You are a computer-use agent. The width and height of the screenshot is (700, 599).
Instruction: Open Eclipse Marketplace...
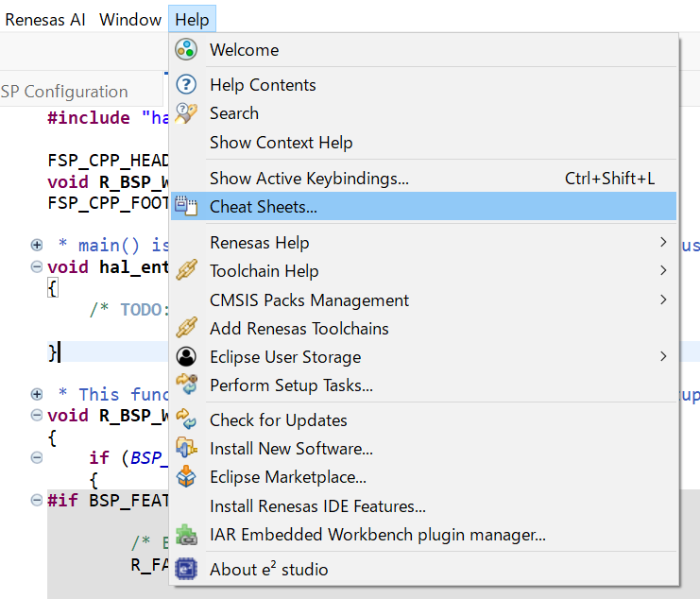(x=423, y=477)
